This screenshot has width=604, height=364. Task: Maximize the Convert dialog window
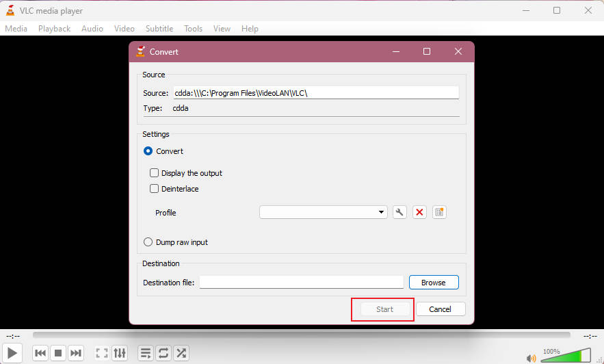tap(427, 51)
